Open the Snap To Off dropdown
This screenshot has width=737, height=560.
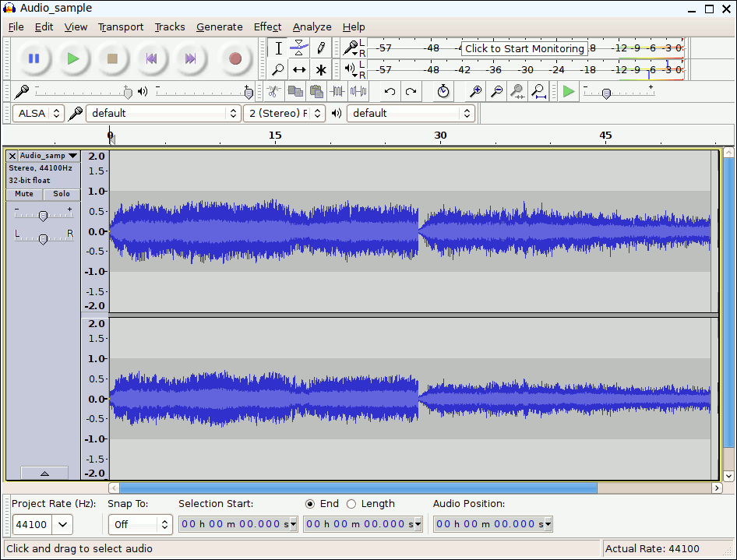(139, 524)
